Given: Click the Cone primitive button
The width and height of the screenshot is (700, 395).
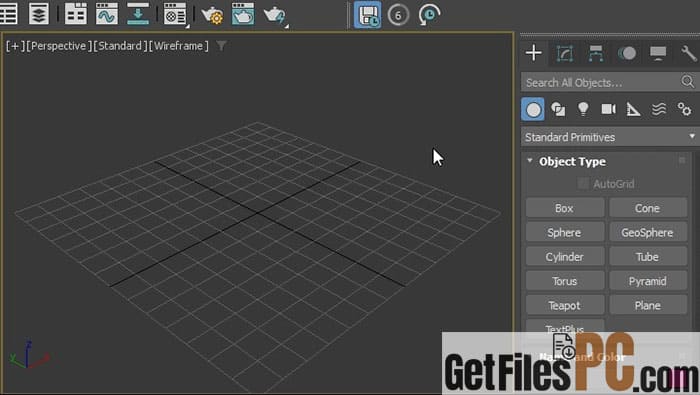Looking at the screenshot, I should coord(648,208).
